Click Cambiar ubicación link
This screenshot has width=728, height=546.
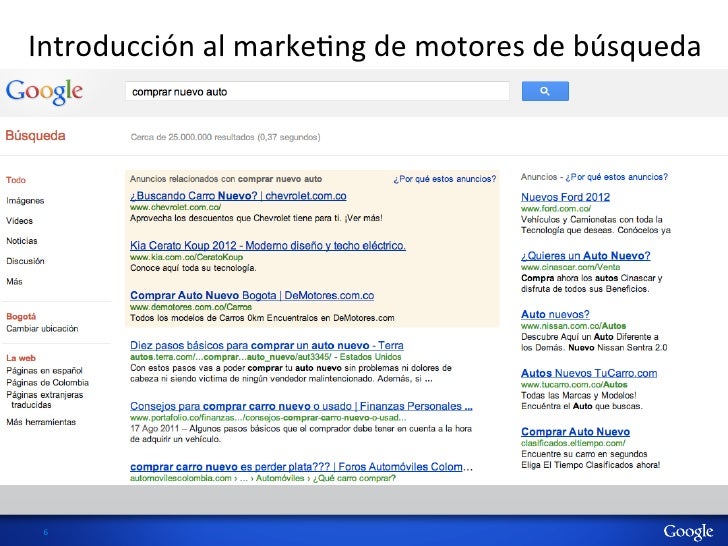pos(42,329)
